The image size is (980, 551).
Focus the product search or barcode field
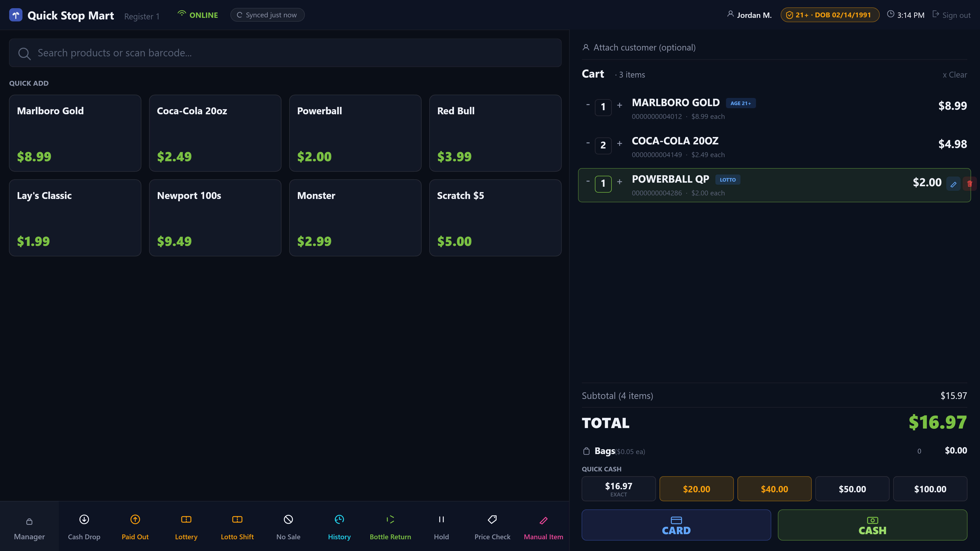[x=285, y=53]
